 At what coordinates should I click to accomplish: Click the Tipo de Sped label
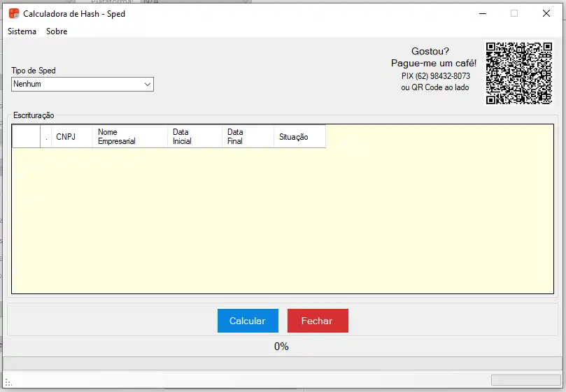coord(33,71)
